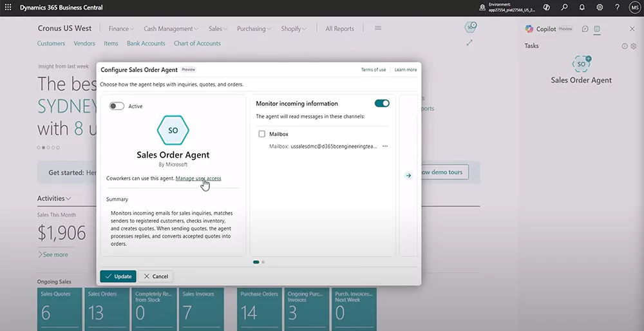Click the search magnifier icon
Viewport: 644px width, 331px height.
pyautogui.click(x=564, y=8)
